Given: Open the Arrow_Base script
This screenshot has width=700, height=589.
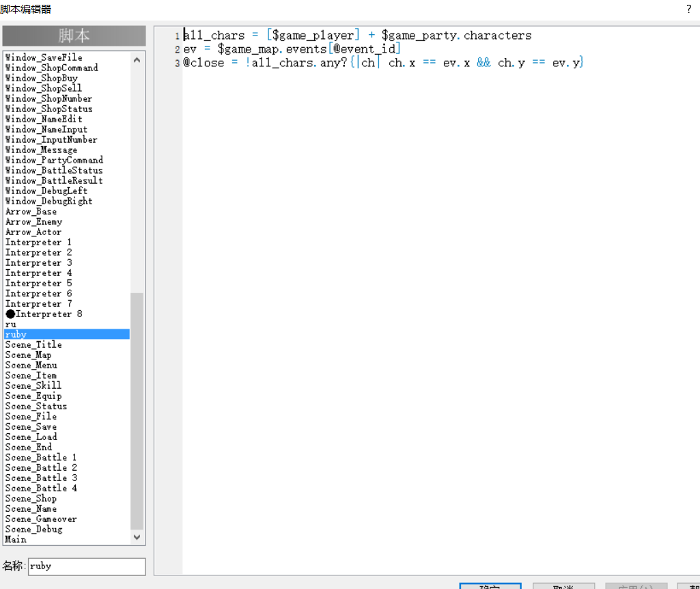Looking at the screenshot, I should point(31,212).
